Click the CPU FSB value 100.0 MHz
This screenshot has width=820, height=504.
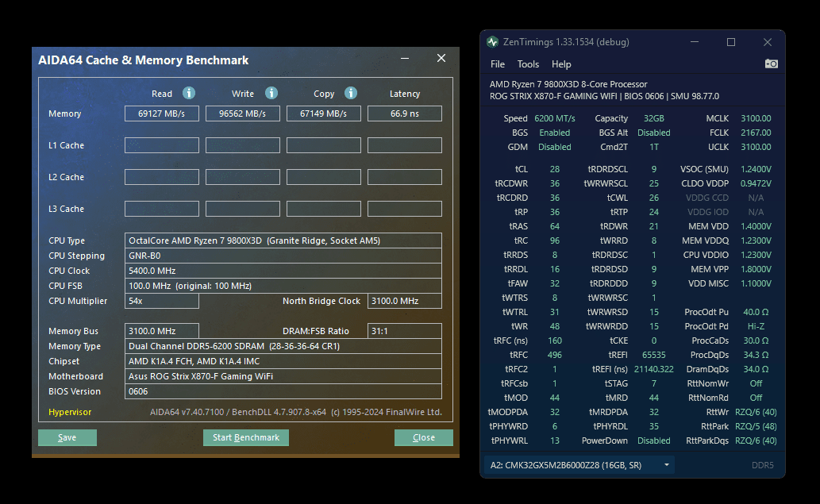tap(283, 286)
